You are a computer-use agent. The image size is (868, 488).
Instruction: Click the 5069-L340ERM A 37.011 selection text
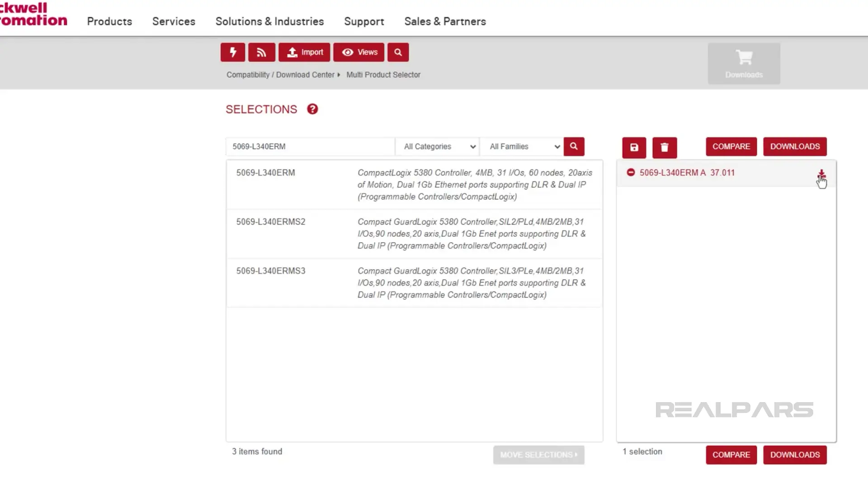click(x=687, y=173)
